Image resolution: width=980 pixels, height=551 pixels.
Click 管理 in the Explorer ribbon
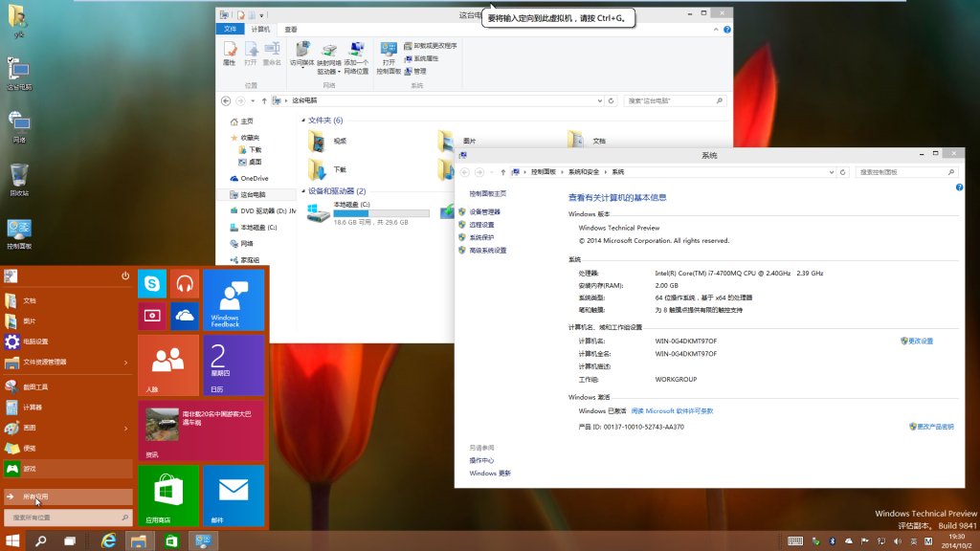coord(415,71)
